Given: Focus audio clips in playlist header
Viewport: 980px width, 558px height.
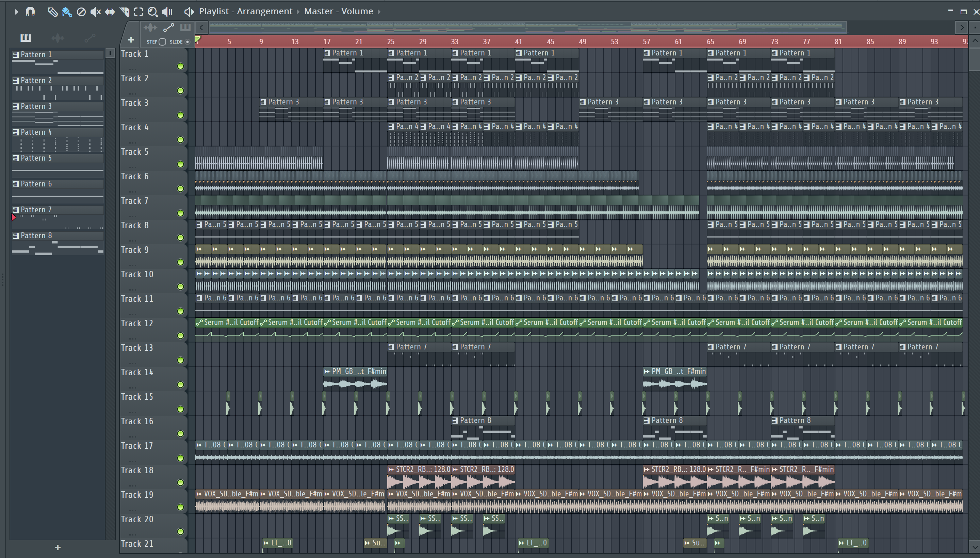Looking at the screenshot, I should 150,28.
